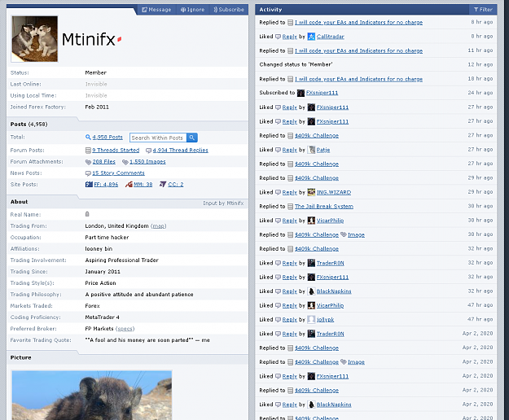
Task: Click 'Changed status to Member' activity entry
Action: tap(296, 64)
